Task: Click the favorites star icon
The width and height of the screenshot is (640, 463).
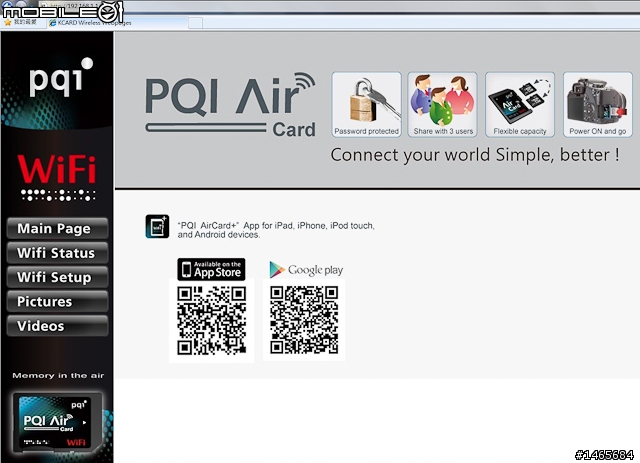Action: (x=7, y=22)
